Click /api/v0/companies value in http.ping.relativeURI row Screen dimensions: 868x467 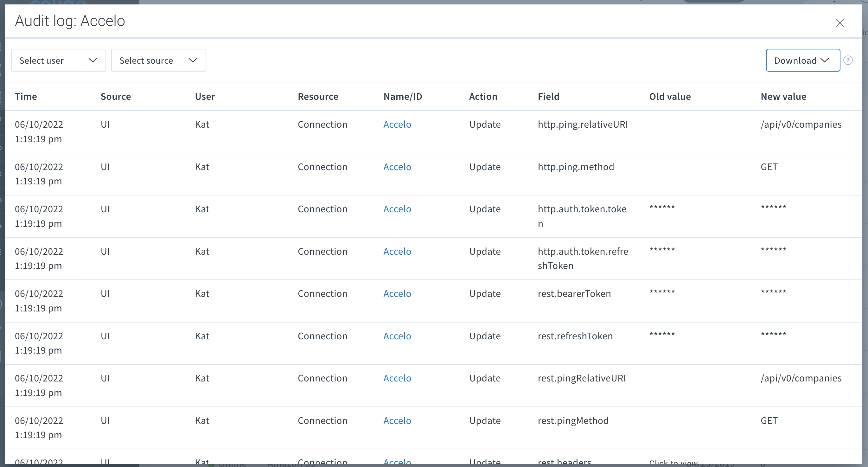pyautogui.click(x=801, y=124)
